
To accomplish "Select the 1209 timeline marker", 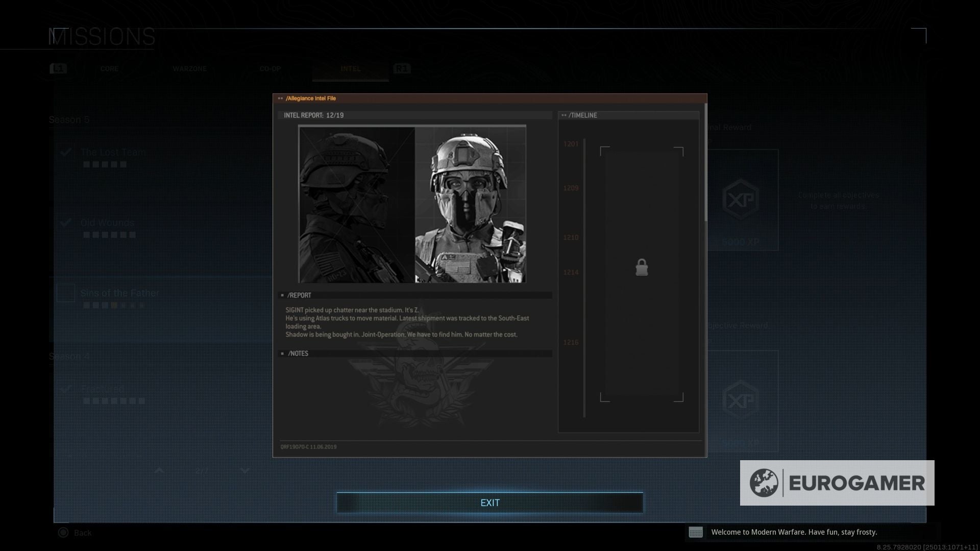I will (x=571, y=188).
